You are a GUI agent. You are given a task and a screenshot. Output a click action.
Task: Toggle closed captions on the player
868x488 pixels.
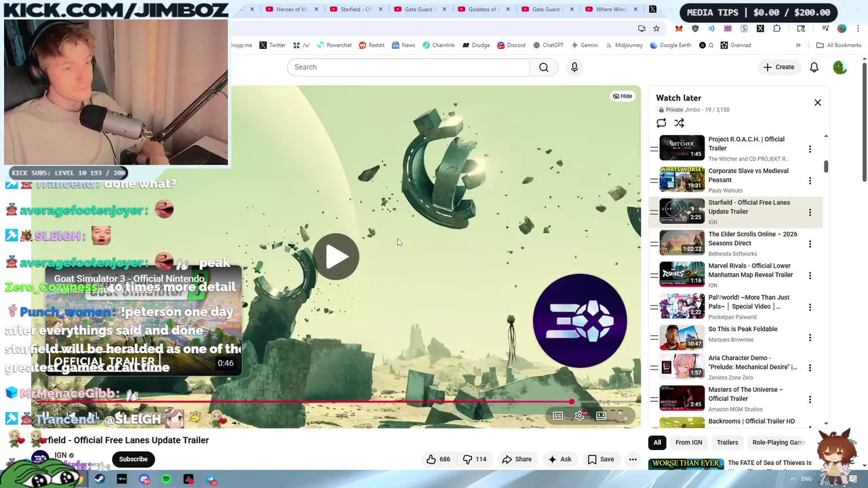[x=557, y=415]
